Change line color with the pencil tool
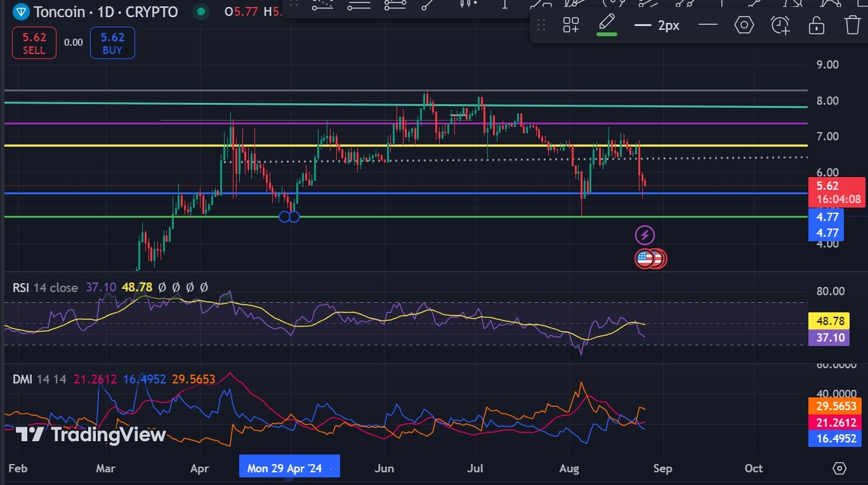Image resolution: width=868 pixels, height=485 pixels. [607, 24]
